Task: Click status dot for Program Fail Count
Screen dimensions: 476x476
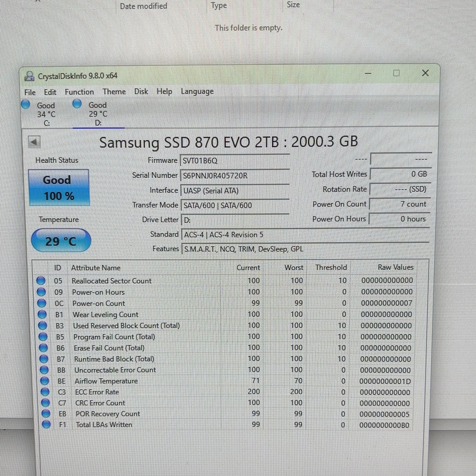Action: coord(43,336)
